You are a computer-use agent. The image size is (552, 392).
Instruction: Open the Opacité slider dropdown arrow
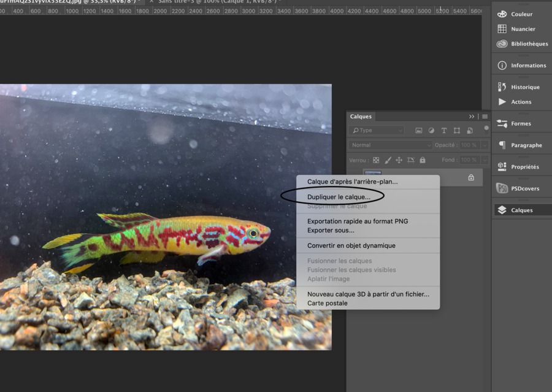(x=485, y=145)
